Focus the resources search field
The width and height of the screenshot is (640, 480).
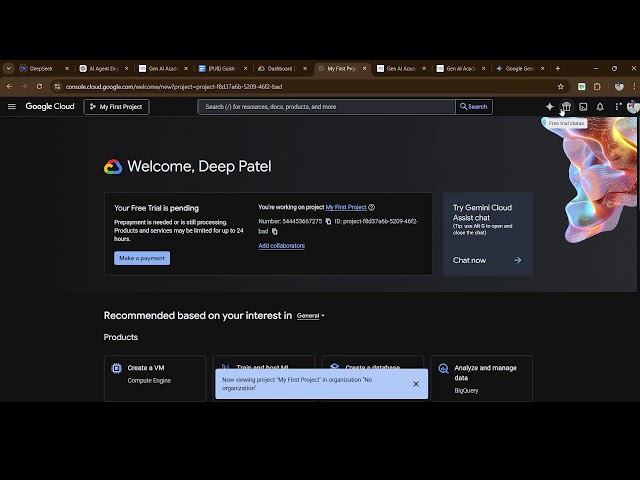tap(326, 107)
